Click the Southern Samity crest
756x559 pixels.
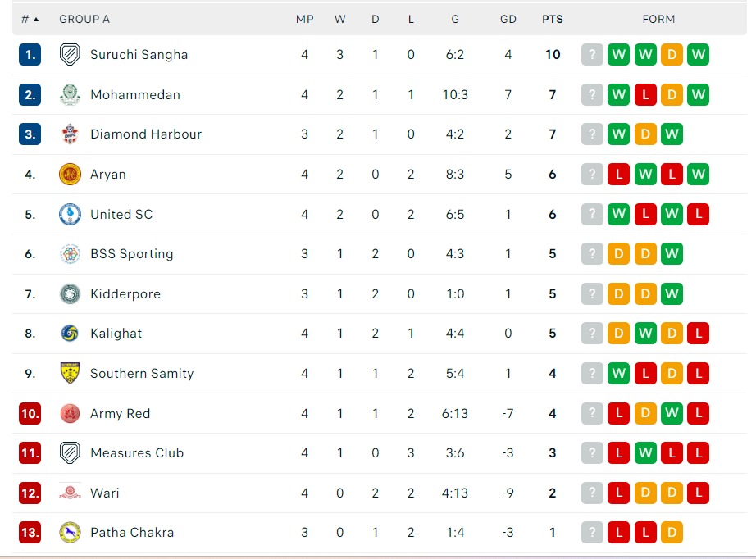(x=70, y=374)
